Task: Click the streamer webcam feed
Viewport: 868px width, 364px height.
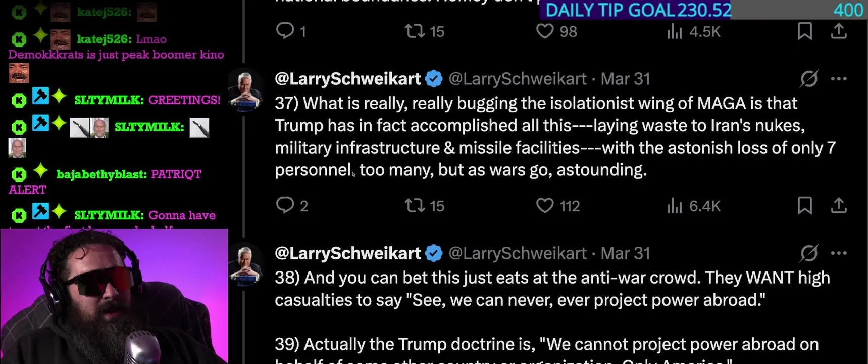Action: click(114, 296)
